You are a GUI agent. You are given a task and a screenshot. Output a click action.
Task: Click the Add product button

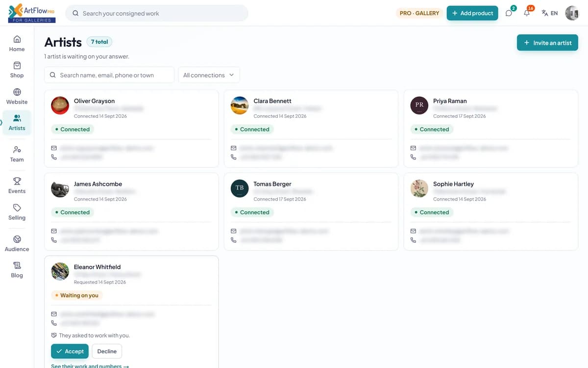(x=472, y=13)
